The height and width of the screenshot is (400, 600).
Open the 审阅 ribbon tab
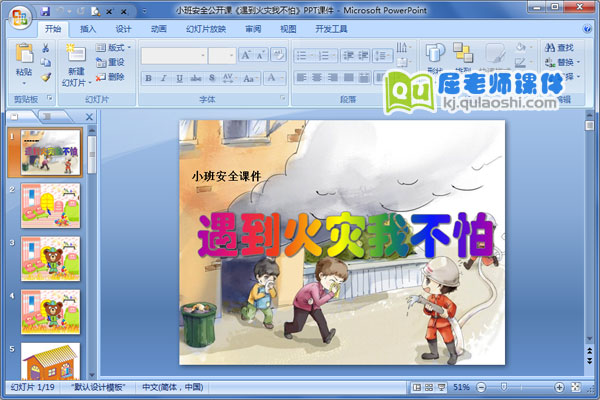pyautogui.click(x=253, y=29)
